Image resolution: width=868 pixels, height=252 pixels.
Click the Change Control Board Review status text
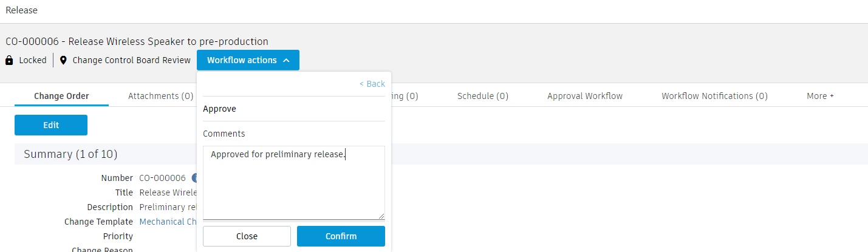[x=131, y=61]
